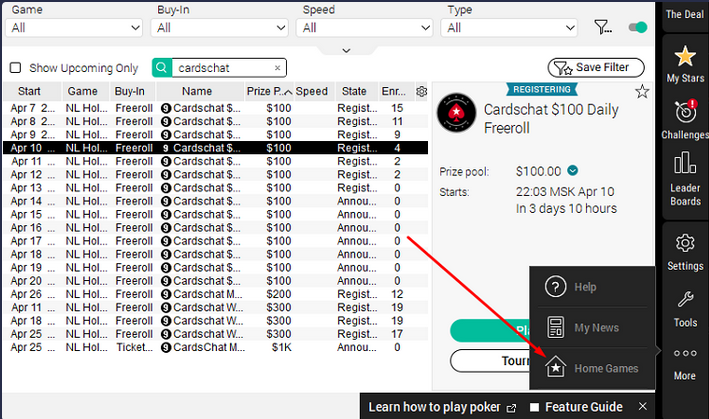709x419 pixels.
Task: Click the Tournament lobby button
Action: click(490, 361)
